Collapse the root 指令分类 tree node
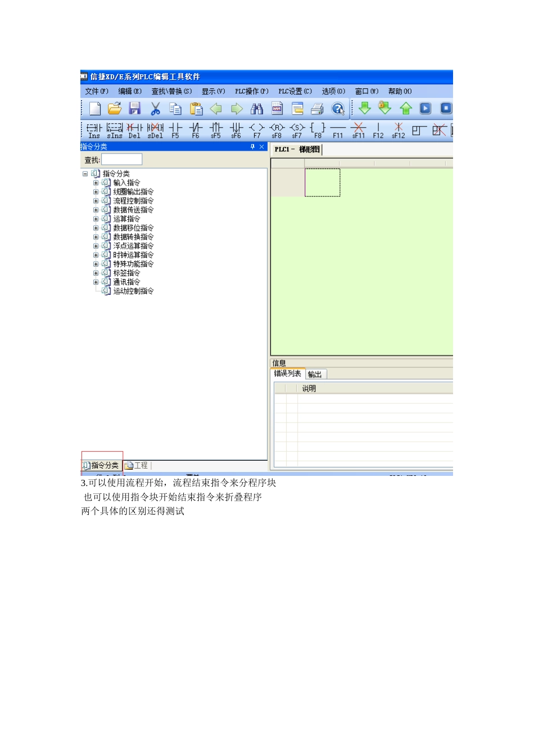 (x=85, y=174)
